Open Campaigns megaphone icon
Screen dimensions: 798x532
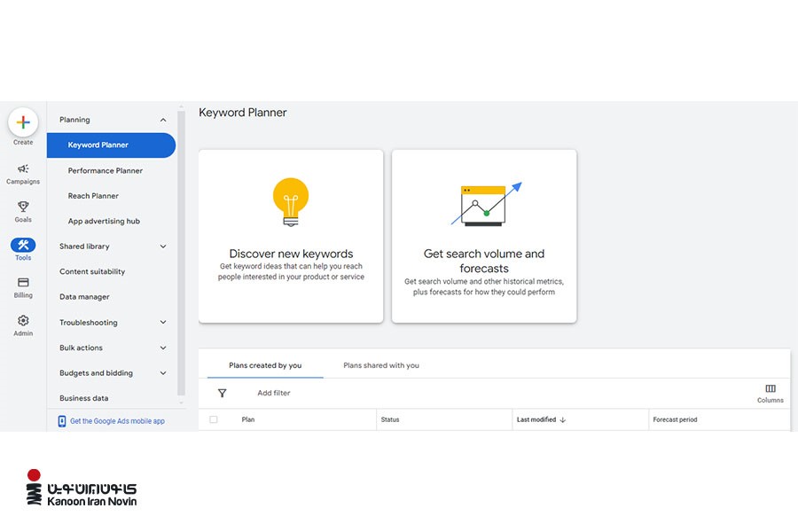23,169
